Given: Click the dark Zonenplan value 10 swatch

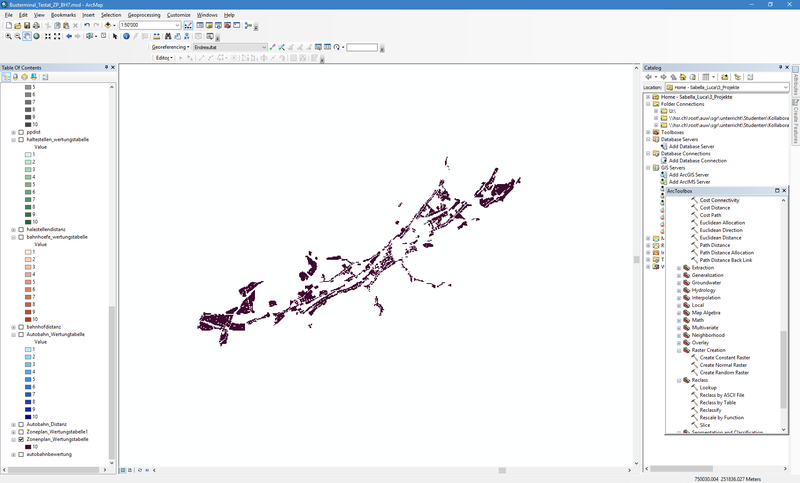Looking at the screenshot, I should pos(27,446).
